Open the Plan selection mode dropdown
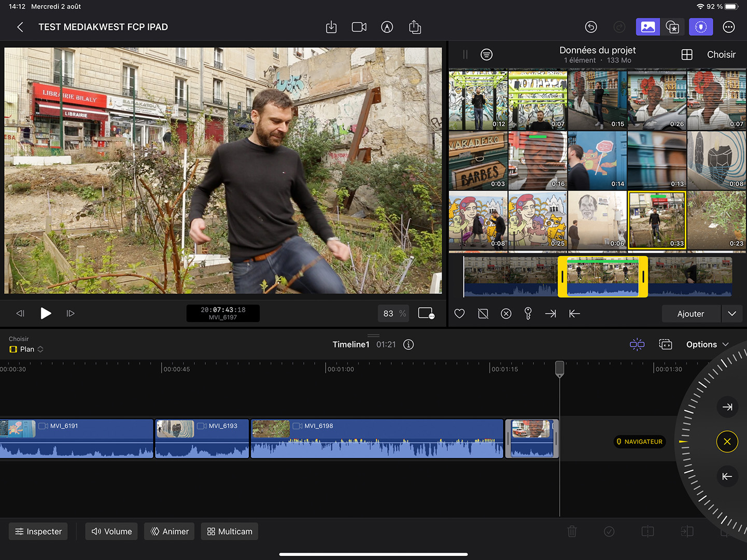This screenshot has height=560, width=747. (26, 349)
